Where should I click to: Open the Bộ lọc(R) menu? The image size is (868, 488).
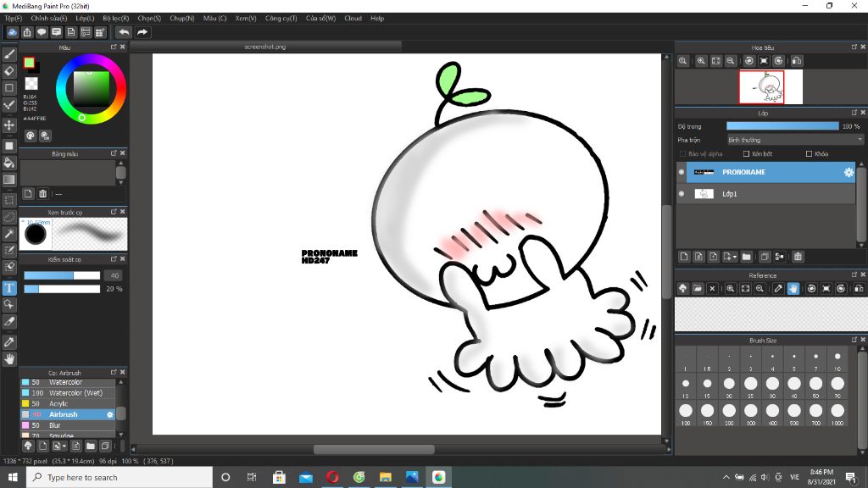pos(115,19)
